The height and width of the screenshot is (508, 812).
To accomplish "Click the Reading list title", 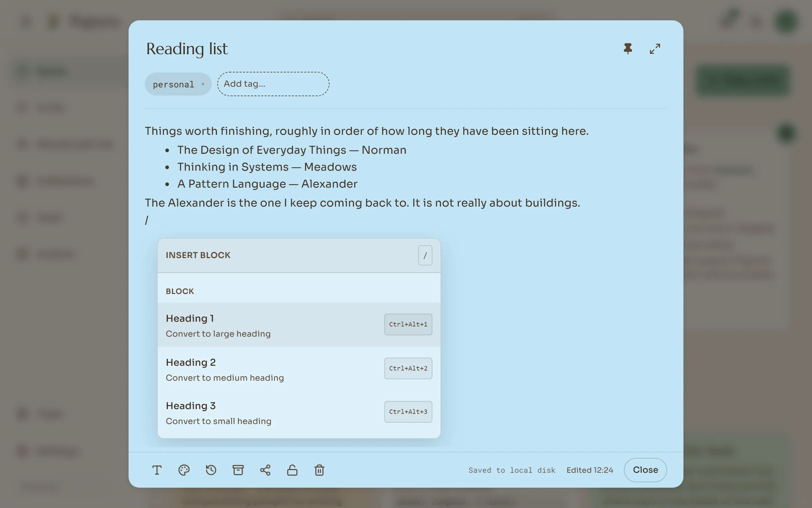I will (187, 49).
